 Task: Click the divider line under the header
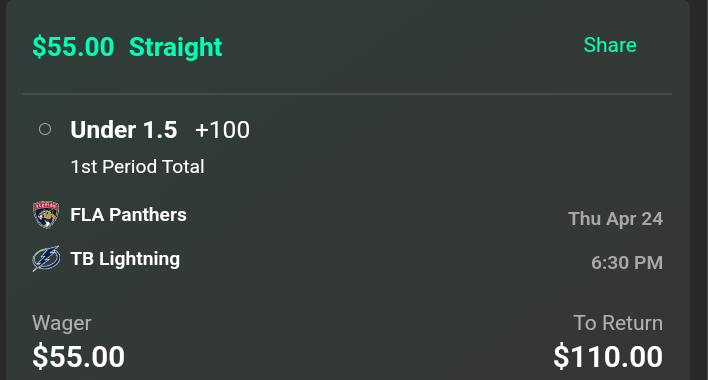347,94
